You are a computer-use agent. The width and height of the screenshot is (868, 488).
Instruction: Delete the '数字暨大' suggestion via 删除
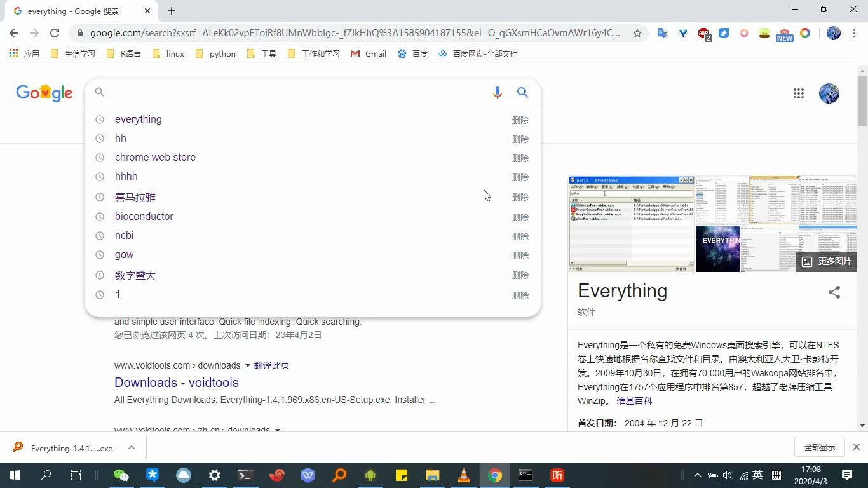click(x=520, y=275)
